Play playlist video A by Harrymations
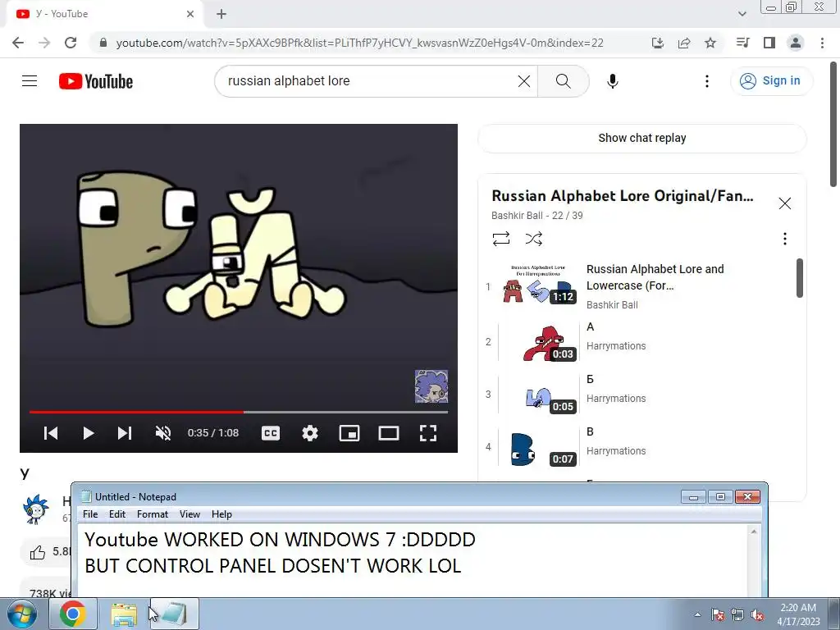The height and width of the screenshot is (630, 840). [641, 341]
